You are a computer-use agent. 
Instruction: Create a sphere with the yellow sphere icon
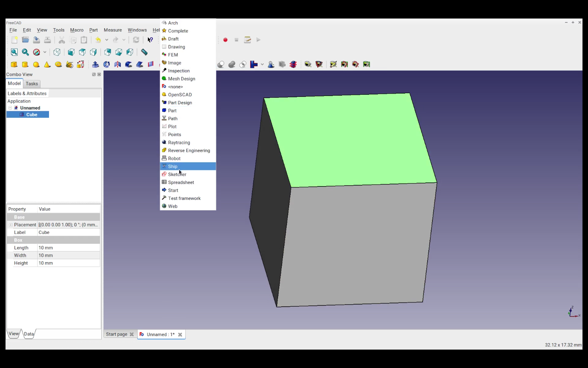(x=36, y=65)
